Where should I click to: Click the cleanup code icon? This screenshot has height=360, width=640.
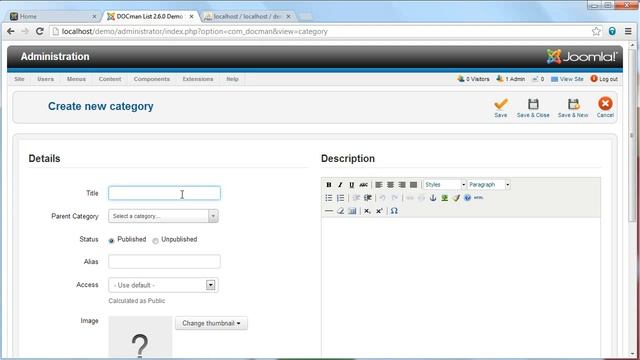click(456, 198)
